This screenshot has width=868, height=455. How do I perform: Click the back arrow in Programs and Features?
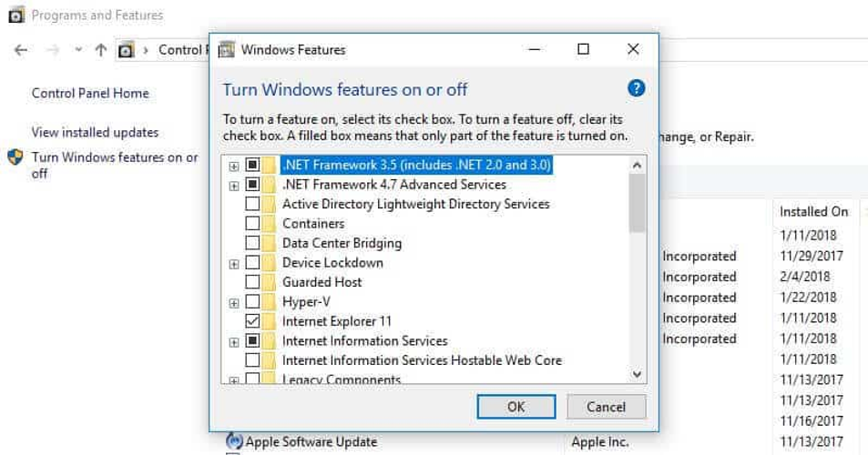tap(21, 50)
